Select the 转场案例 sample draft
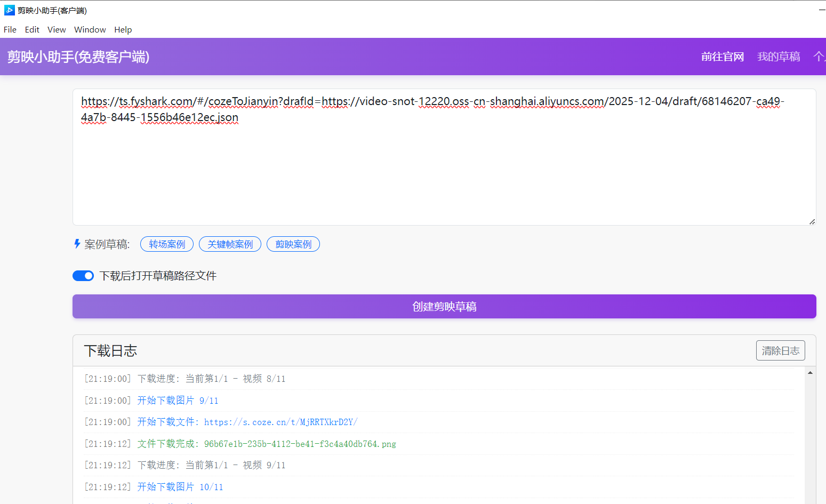 167,244
